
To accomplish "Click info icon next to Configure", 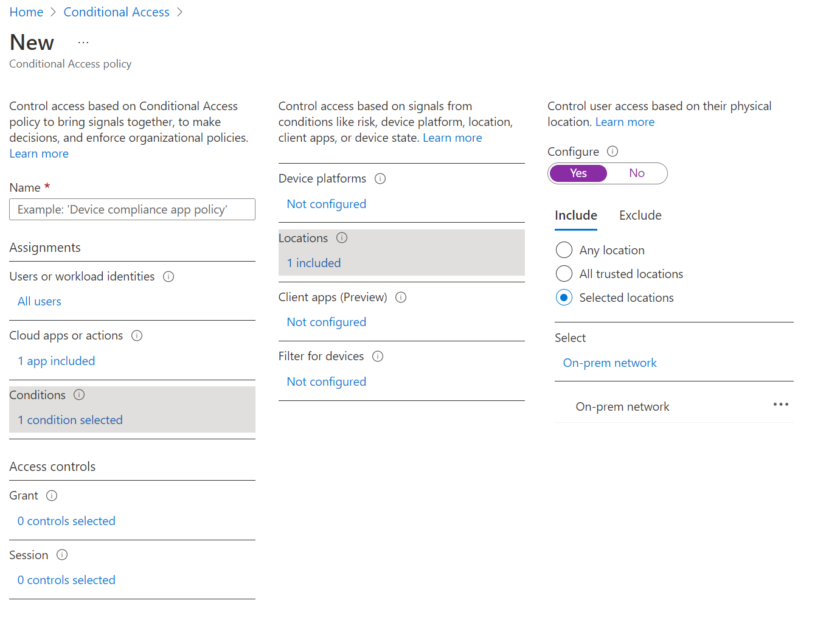I will [613, 152].
